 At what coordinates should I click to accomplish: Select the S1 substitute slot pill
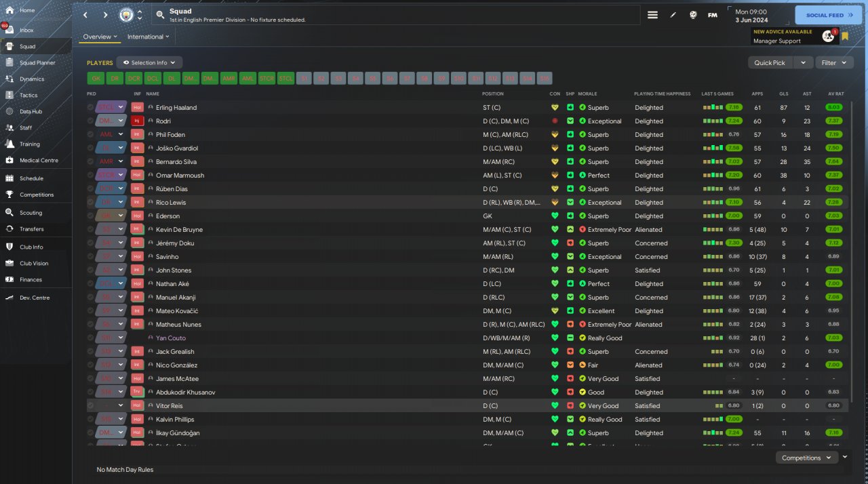click(304, 79)
